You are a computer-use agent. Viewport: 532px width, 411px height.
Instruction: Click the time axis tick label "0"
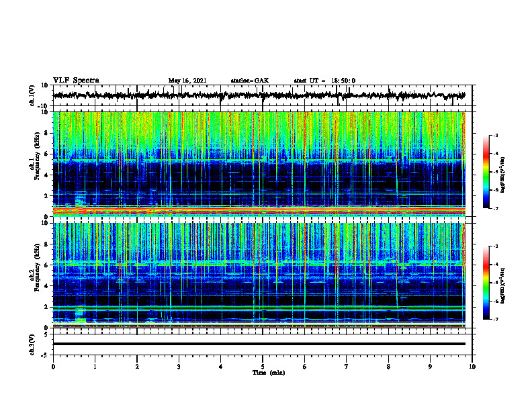53,367
